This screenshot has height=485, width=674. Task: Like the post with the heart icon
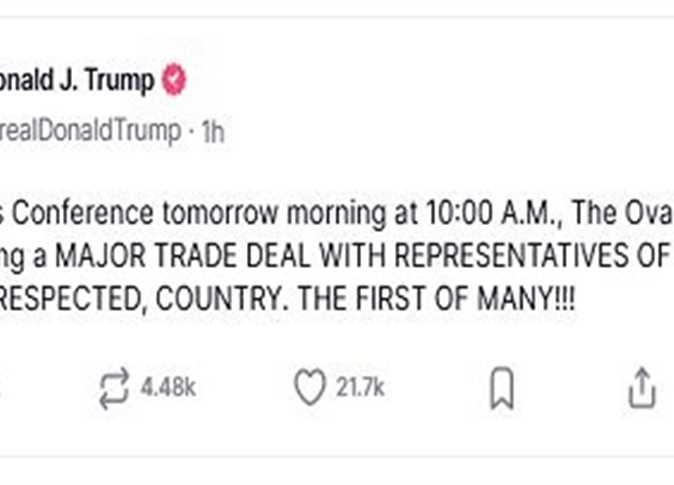click(x=310, y=387)
